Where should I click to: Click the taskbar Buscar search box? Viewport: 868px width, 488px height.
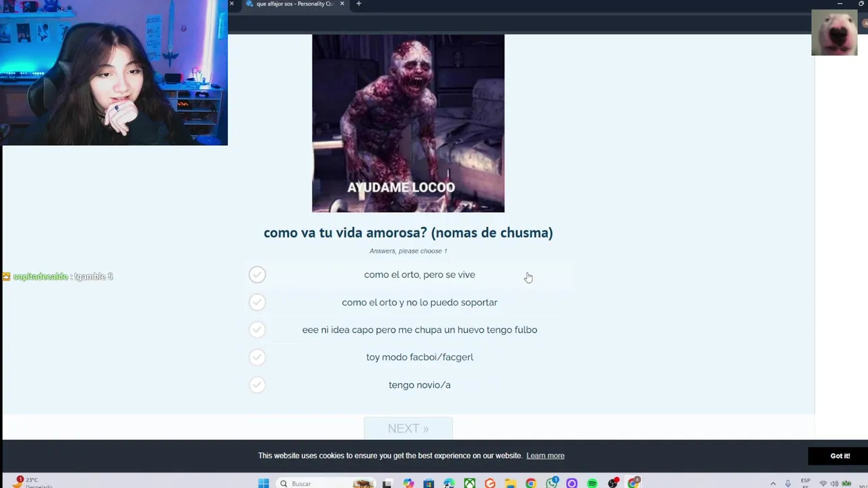click(x=325, y=483)
